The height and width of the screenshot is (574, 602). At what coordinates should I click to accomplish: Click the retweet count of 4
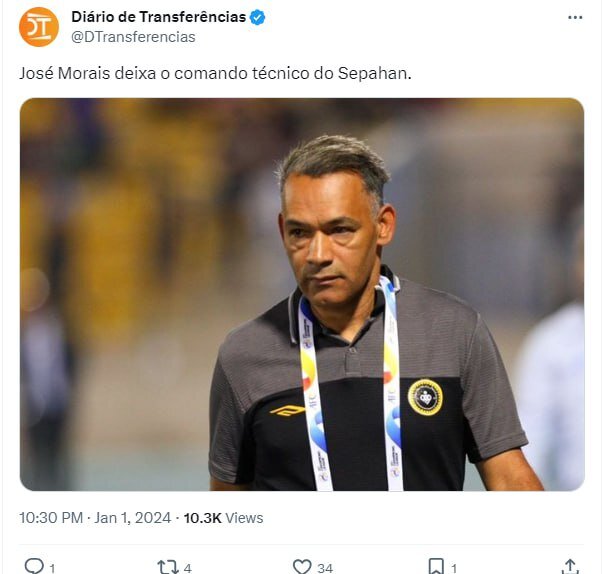pos(187,568)
